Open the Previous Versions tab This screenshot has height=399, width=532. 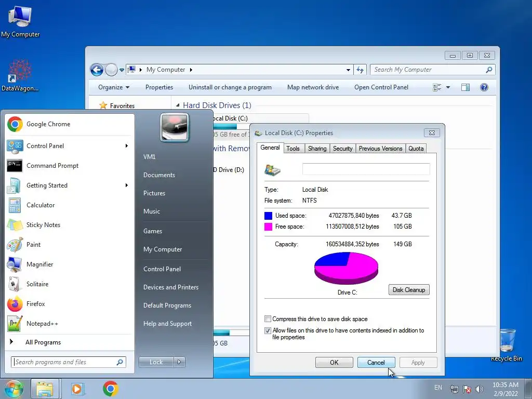[x=380, y=149]
